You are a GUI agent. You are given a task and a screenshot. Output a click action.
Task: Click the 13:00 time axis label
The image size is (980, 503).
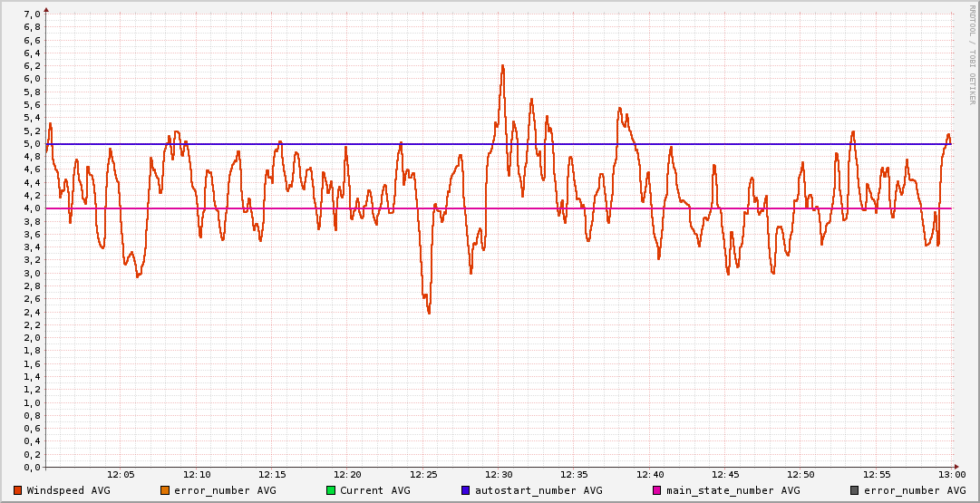click(x=951, y=475)
